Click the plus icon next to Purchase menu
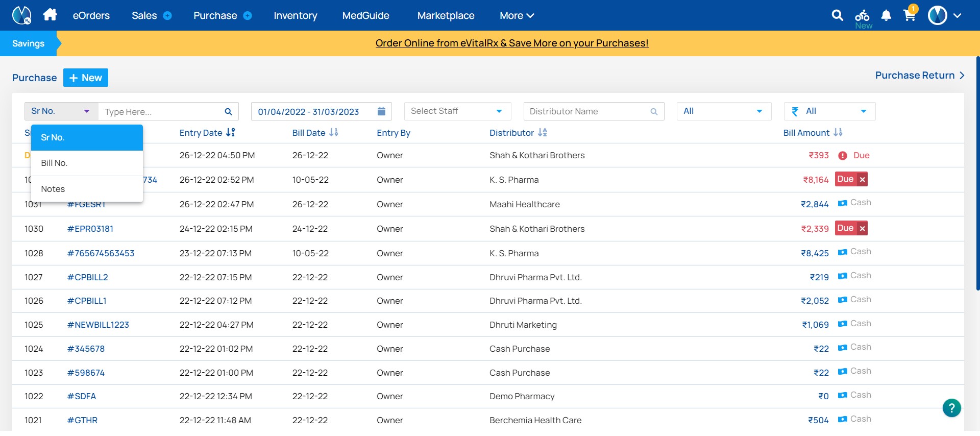Viewport: 980px width, 436px height. pyautogui.click(x=248, y=16)
